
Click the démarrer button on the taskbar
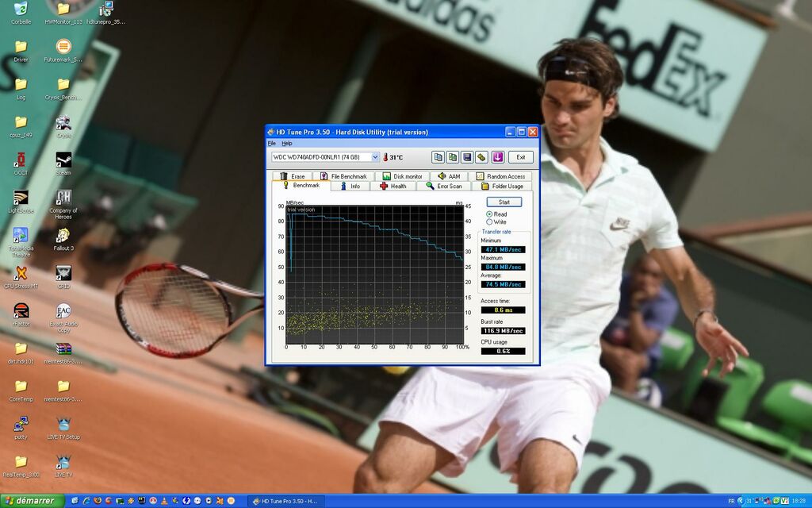[30, 501]
